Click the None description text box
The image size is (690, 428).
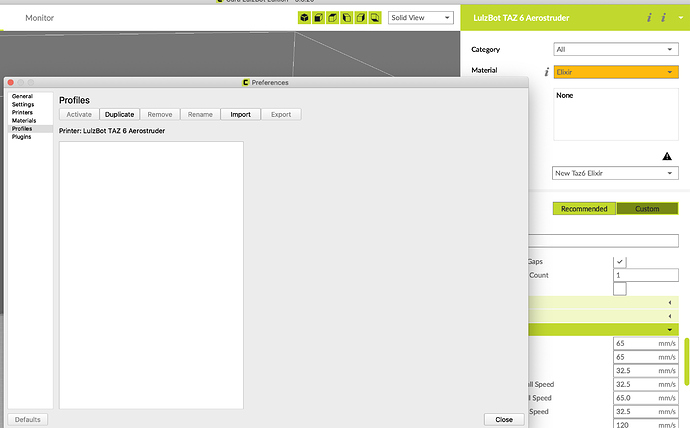(x=616, y=114)
